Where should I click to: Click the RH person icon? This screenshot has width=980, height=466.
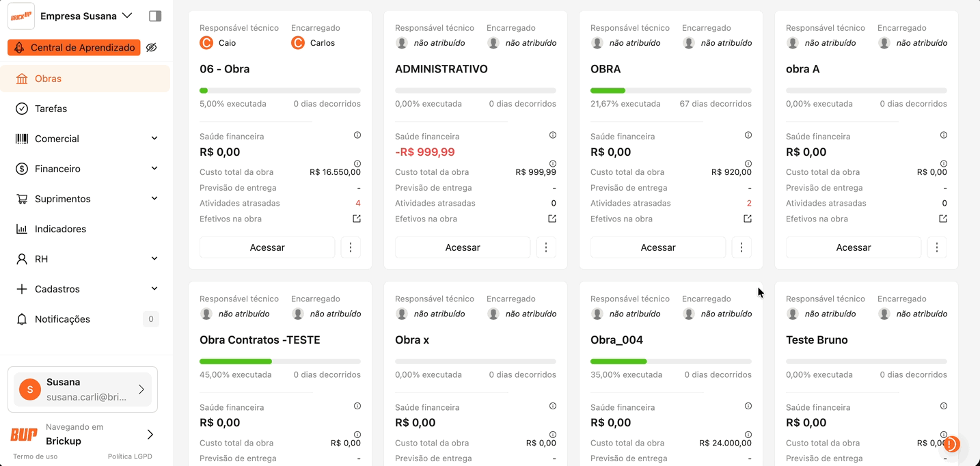pos(22,259)
